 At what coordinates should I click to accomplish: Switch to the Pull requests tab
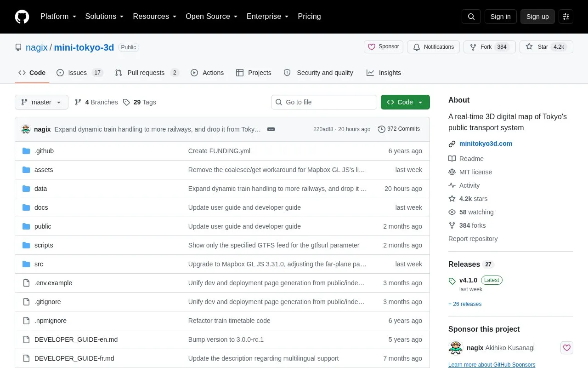pyautogui.click(x=147, y=73)
